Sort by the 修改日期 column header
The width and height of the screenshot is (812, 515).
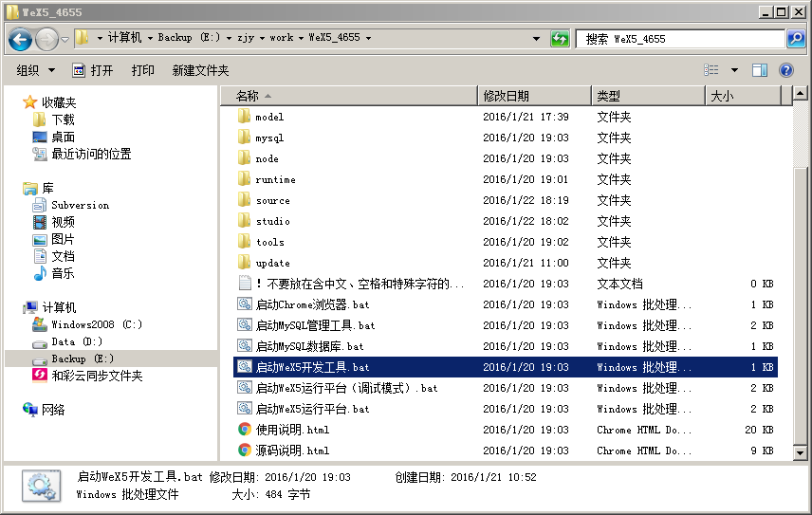pyautogui.click(x=535, y=96)
